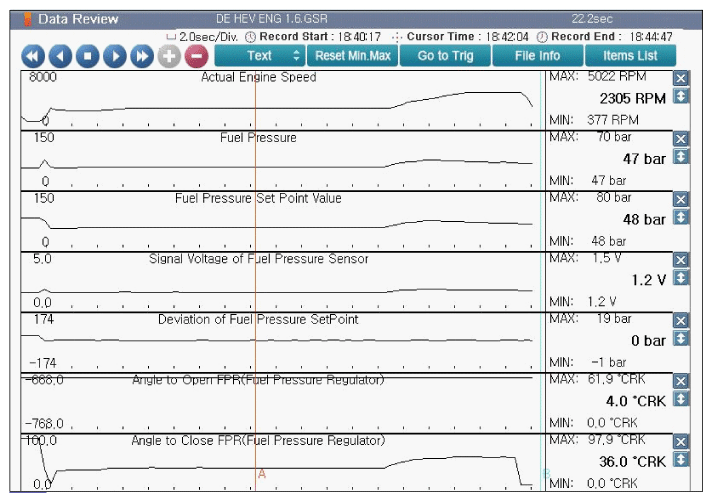Remove the Actual Engine Speed graph
Image resolution: width=712 pixels, height=502 pixels.
tap(681, 78)
